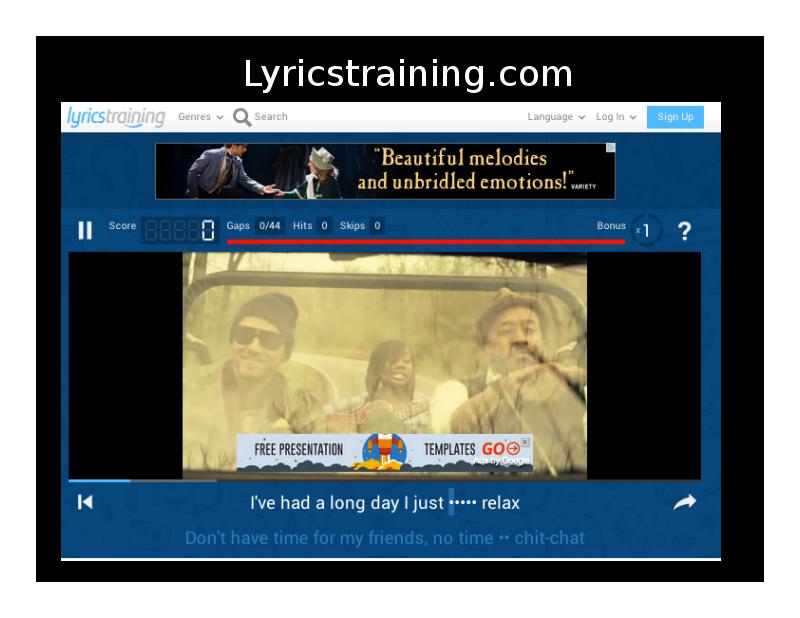Pause the song with the pause icon
This screenshot has height=618, width=800.
pos(85,231)
